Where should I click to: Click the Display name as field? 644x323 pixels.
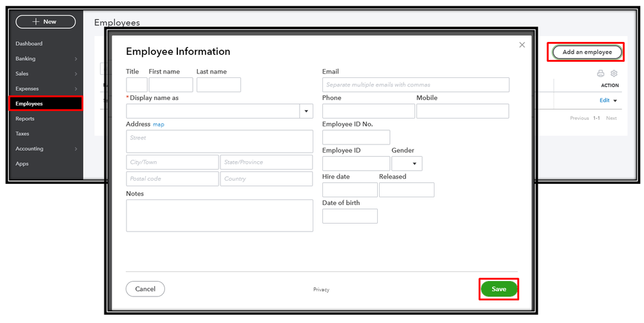(213, 111)
